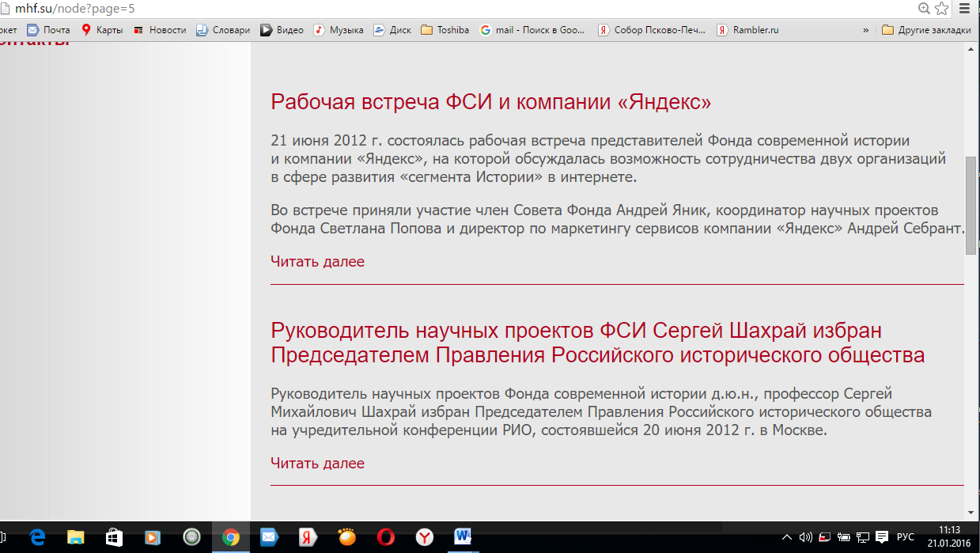Open the orange round taskbar app icon

pyautogui.click(x=346, y=537)
